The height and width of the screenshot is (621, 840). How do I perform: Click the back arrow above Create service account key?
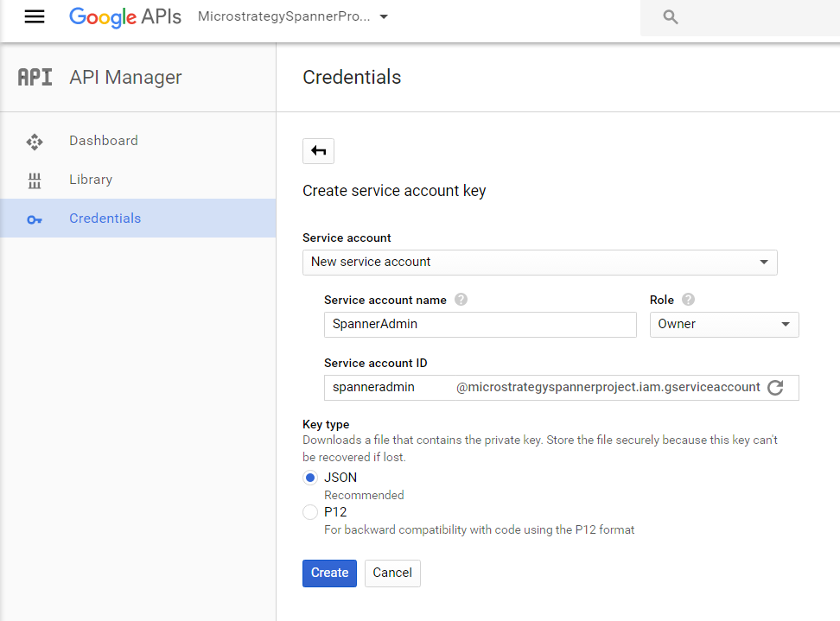pos(318,150)
